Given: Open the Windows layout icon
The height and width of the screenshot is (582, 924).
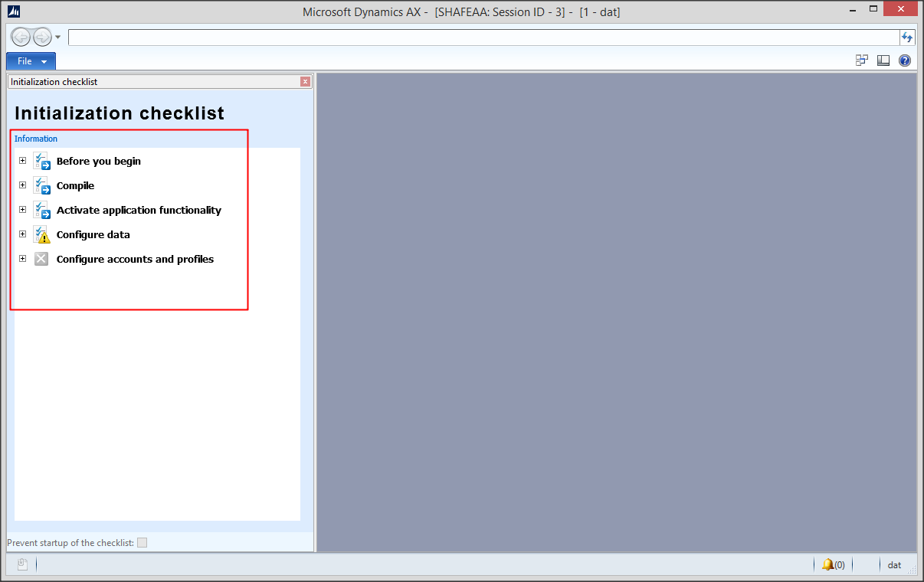Looking at the screenshot, I should click(x=862, y=60).
